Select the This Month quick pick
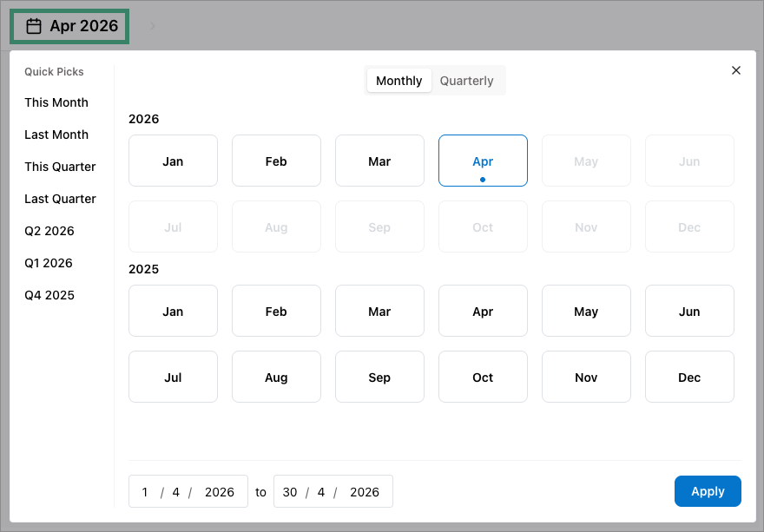The image size is (764, 532). point(56,102)
